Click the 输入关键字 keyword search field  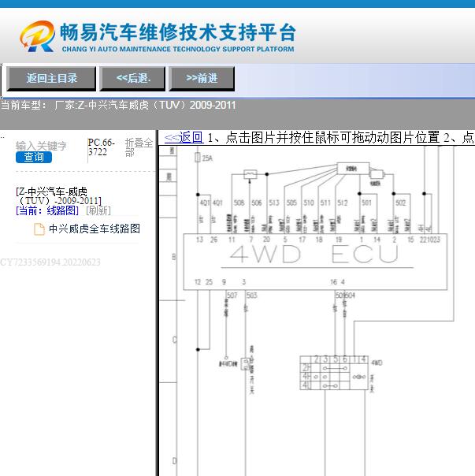(x=41, y=146)
